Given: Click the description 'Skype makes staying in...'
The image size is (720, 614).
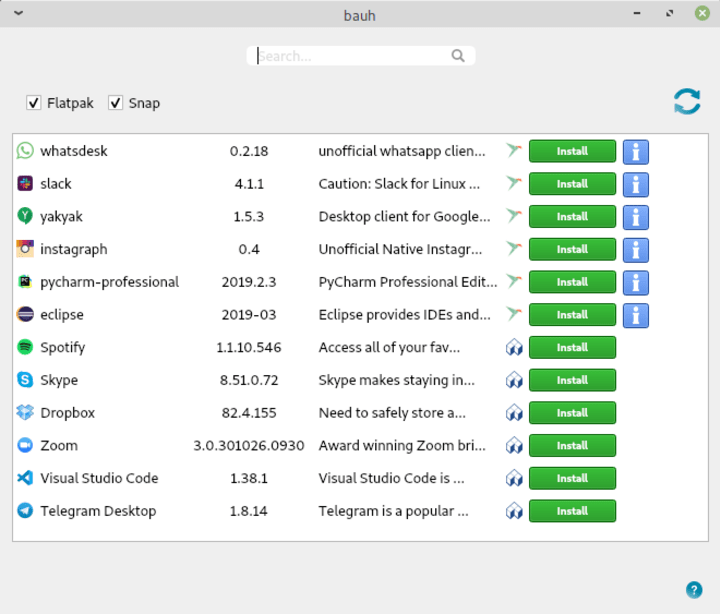Looking at the screenshot, I should pos(396,380).
